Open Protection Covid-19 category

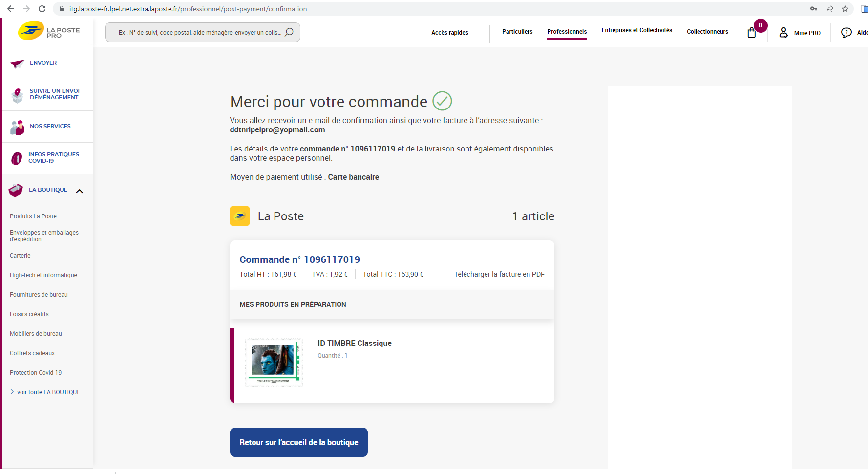pyautogui.click(x=36, y=373)
